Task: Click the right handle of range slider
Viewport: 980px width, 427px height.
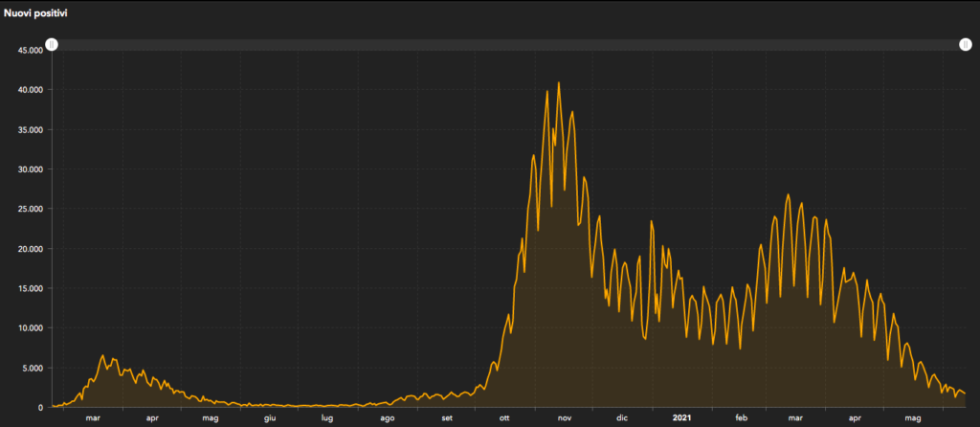Action: click(x=966, y=45)
